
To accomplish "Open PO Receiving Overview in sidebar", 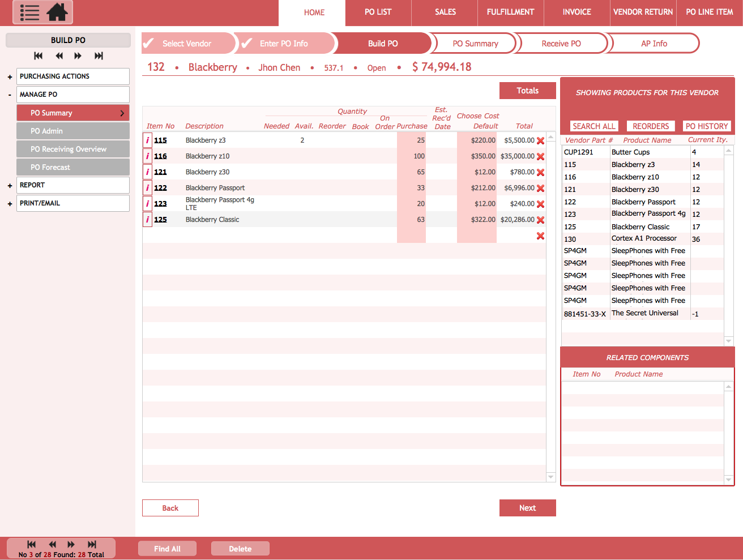I will pyautogui.click(x=72, y=149).
